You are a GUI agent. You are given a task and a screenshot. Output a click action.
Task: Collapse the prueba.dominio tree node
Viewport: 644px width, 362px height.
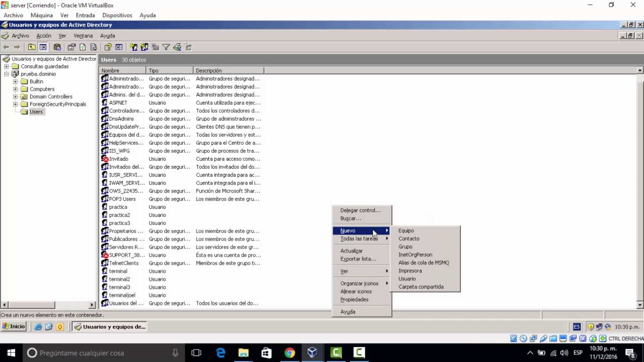[x=7, y=74]
